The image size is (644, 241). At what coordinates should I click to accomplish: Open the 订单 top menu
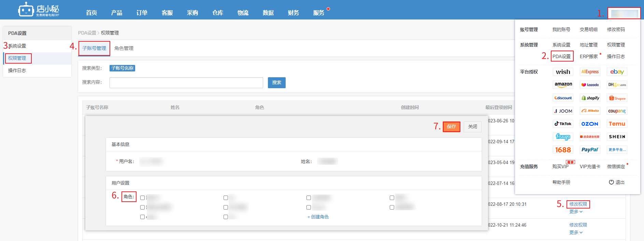pos(142,13)
